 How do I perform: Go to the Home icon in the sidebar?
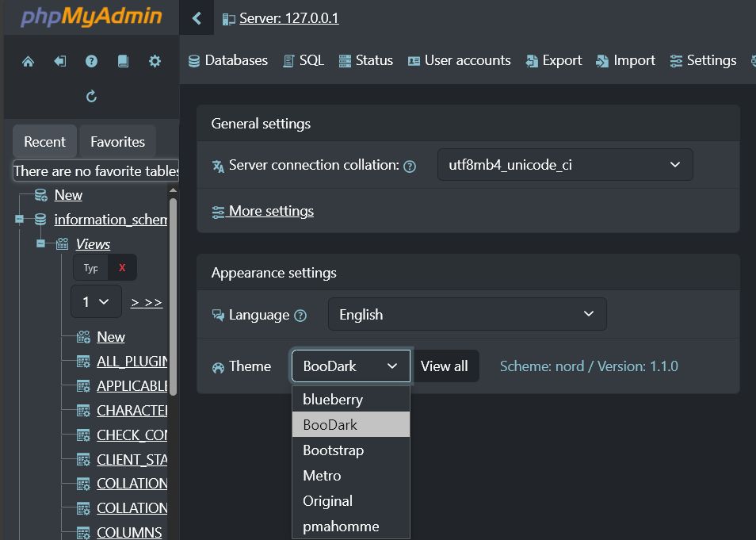28,61
